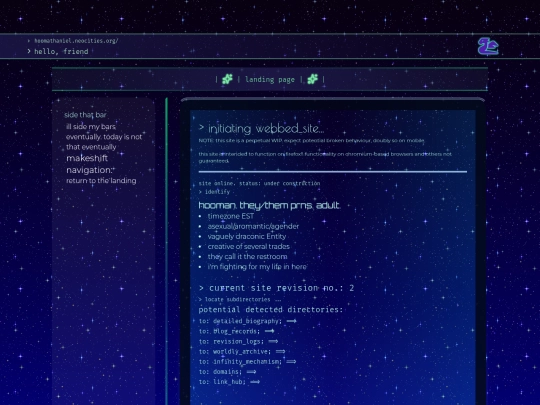Click 'asexual/aromantic/agender' list item
Viewport: 540px width, 405px height.
click(253, 226)
